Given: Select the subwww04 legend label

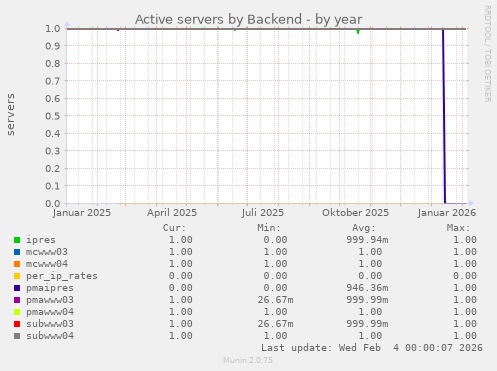Looking at the screenshot, I should (50, 336).
